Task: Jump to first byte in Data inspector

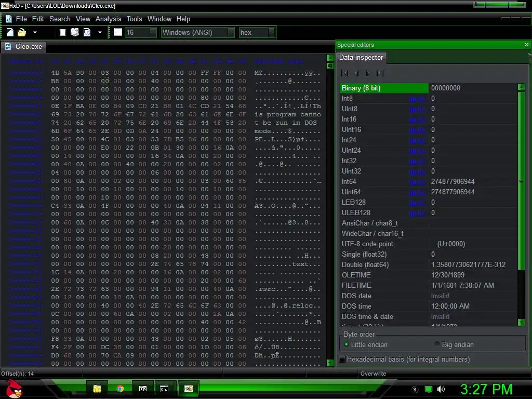Action: 345,73
